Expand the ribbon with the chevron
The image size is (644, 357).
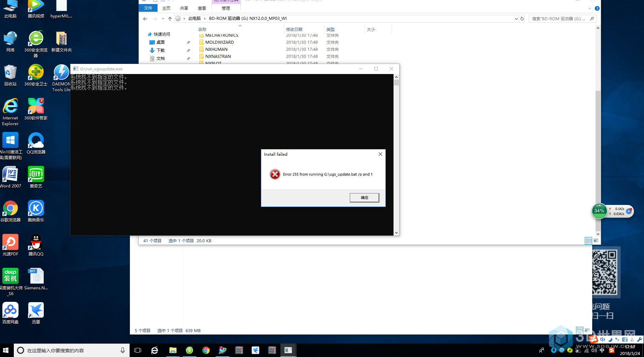[x=590, y=8]
